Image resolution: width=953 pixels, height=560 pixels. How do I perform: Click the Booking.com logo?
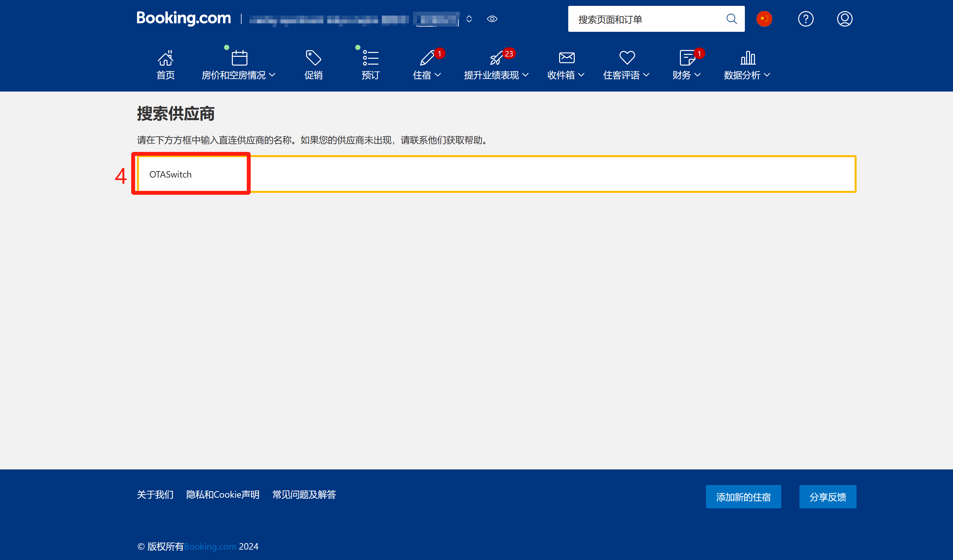(x=183, y=18)
